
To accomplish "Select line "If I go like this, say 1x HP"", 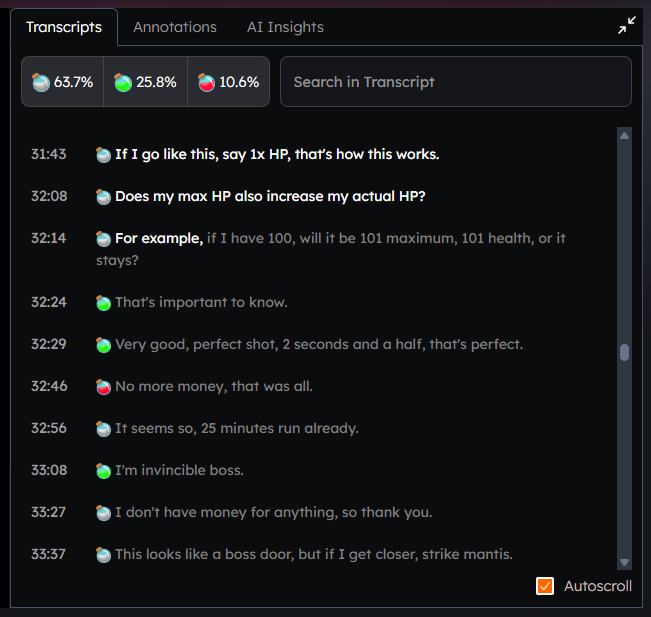I will [277, 154].
